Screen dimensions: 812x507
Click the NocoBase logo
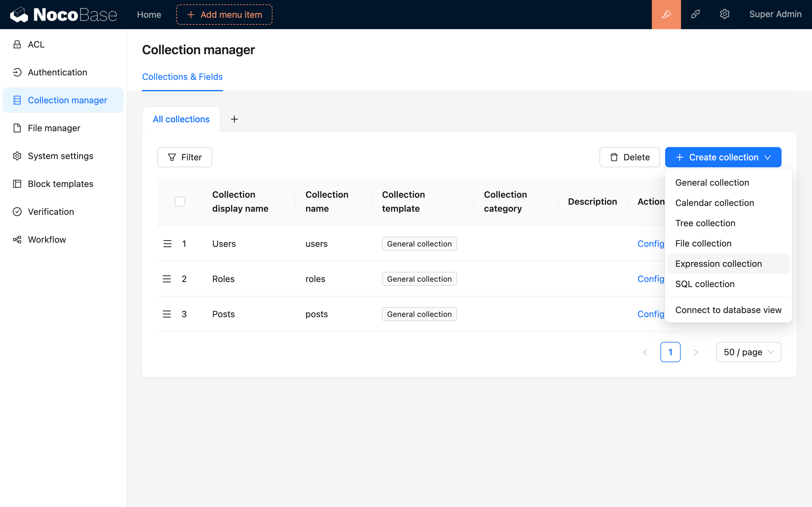pyautogui.click(x=64, y=15)
